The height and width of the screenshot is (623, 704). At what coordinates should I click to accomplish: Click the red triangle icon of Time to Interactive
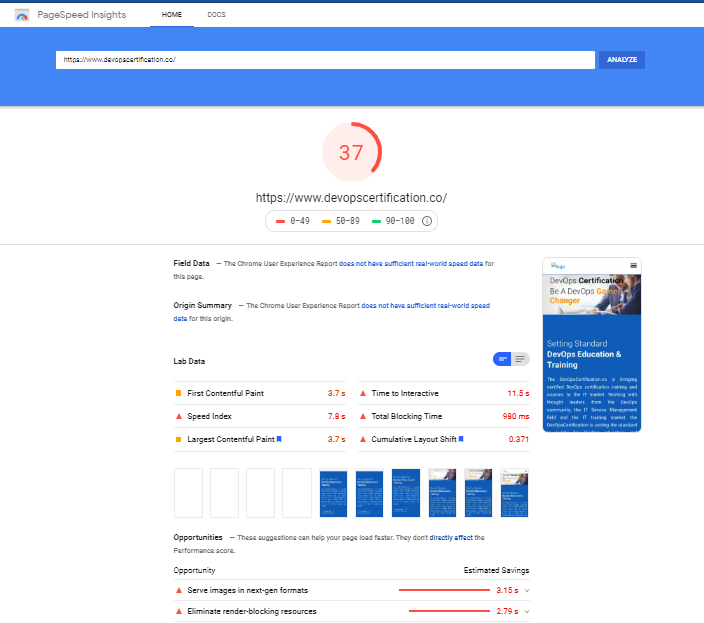pos(363,393)
